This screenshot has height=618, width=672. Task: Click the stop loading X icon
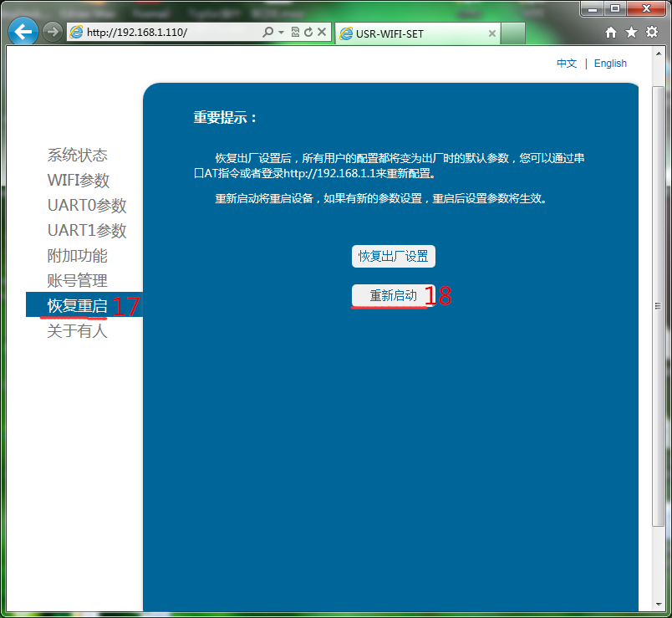322,33
